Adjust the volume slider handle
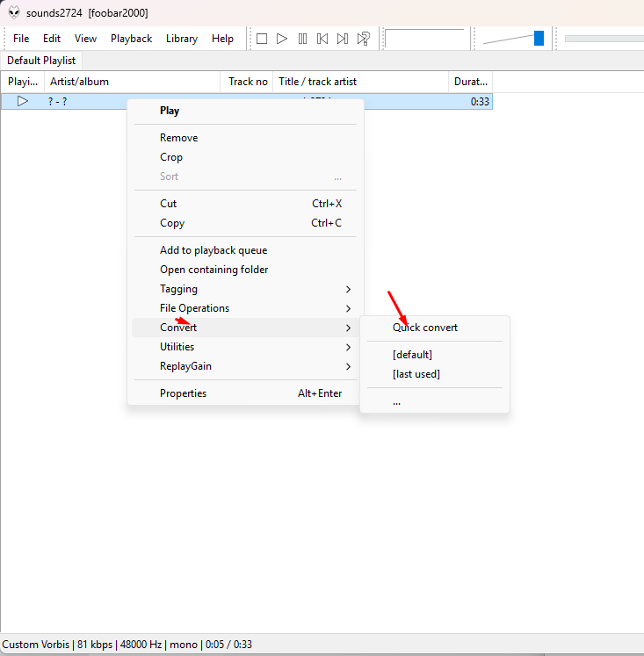The image size is (644, 656). pyautogui.click(x=539, y=38)
